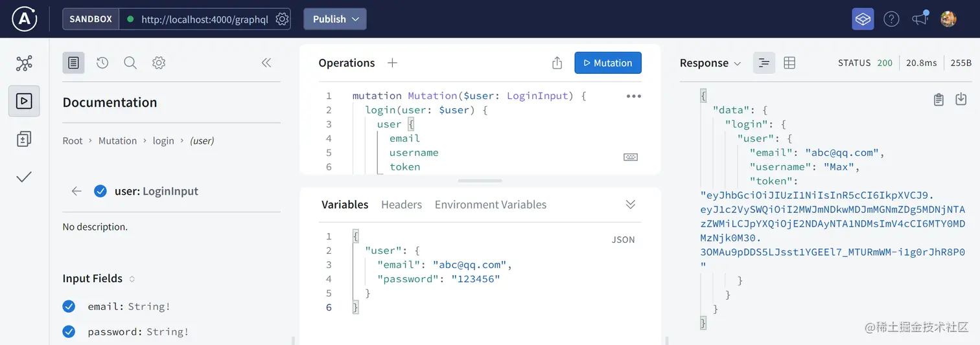Click the Operations heading

click(347, 63)
